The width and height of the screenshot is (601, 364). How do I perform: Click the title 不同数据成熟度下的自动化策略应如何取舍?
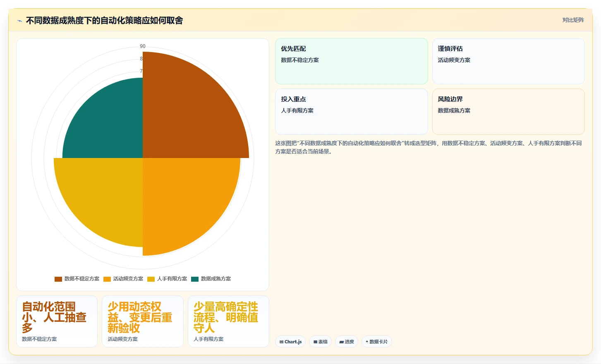pyautogui.click(x=104, y=20)
